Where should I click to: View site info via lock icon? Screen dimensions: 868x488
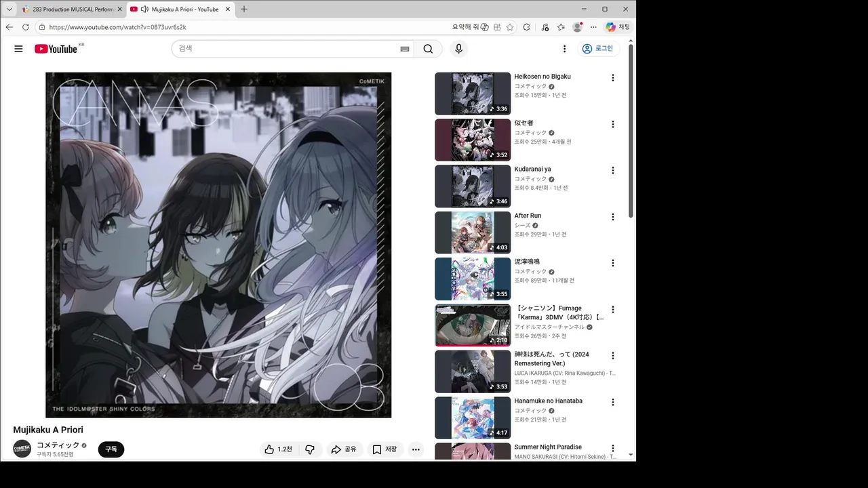point(42,27)
